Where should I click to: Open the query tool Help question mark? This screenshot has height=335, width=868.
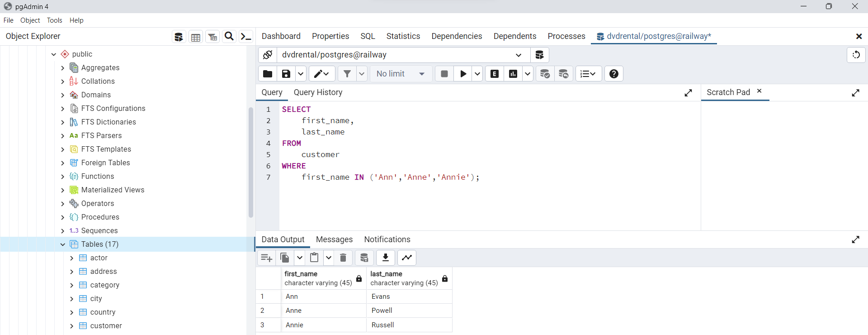pyautogui.click(x=614, y=74)
